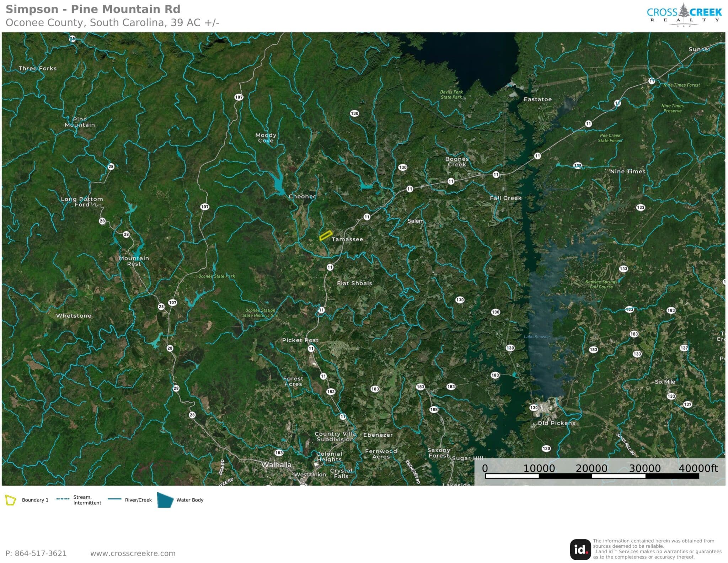Click the yellow property boundary near Tamassee
728x563 pixels.
point(325,235)
